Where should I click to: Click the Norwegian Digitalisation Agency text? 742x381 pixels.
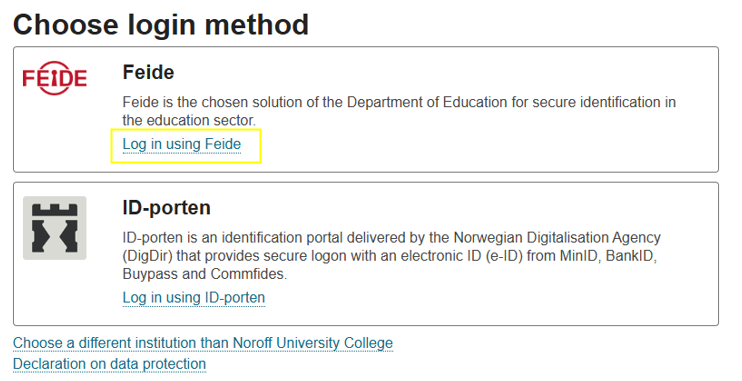tap(557, 237)
